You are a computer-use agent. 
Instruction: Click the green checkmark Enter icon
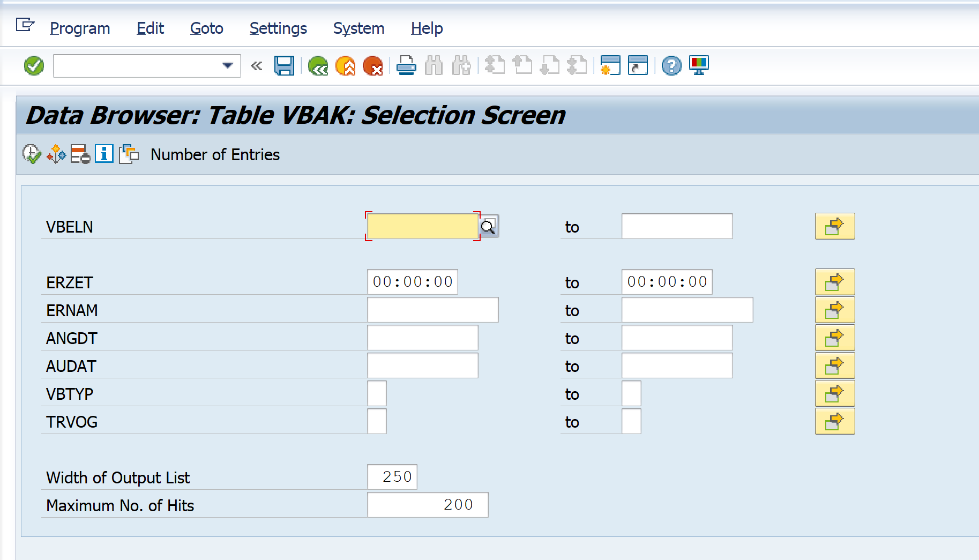(x=34, y=66)
